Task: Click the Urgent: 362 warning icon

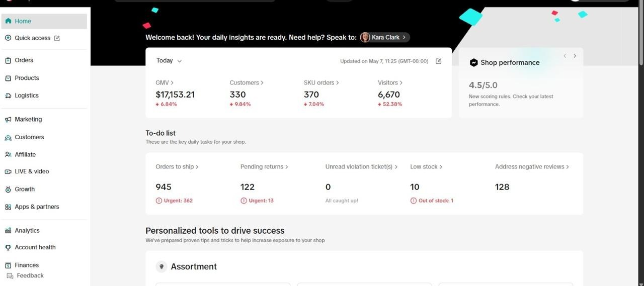Action: [x=159, y=201]
